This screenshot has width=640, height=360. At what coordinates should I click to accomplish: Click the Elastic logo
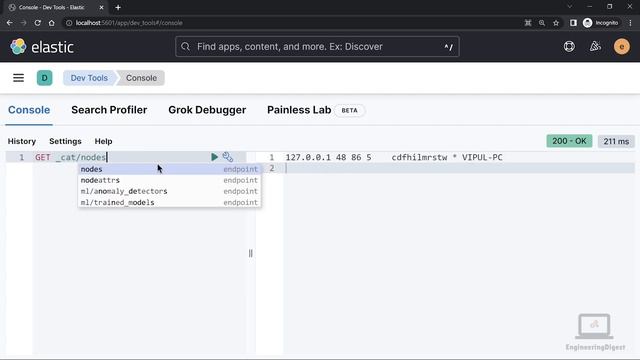[x=42, y=47]
